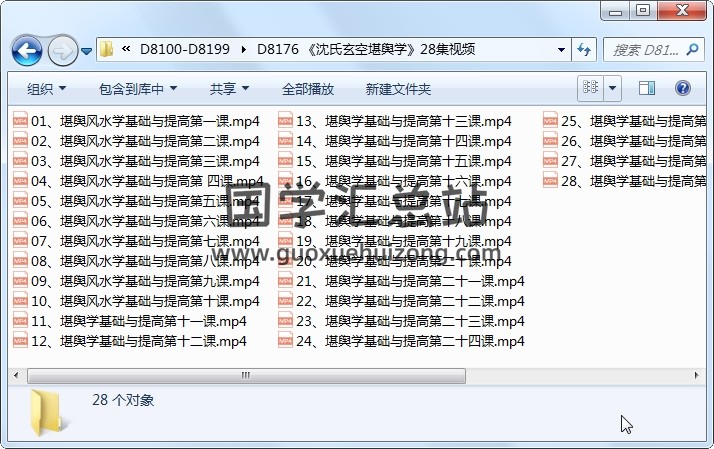Select MP4 icon of file 28
This screenshot has height=449, width=714.
point(550,181)
